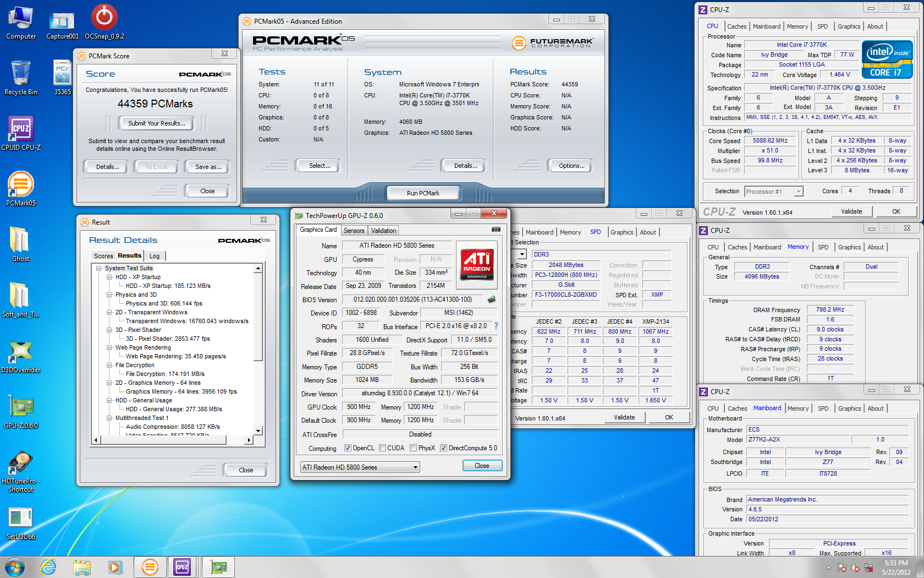
Task: Click Run PCMark button
Action: coord(423,193)
